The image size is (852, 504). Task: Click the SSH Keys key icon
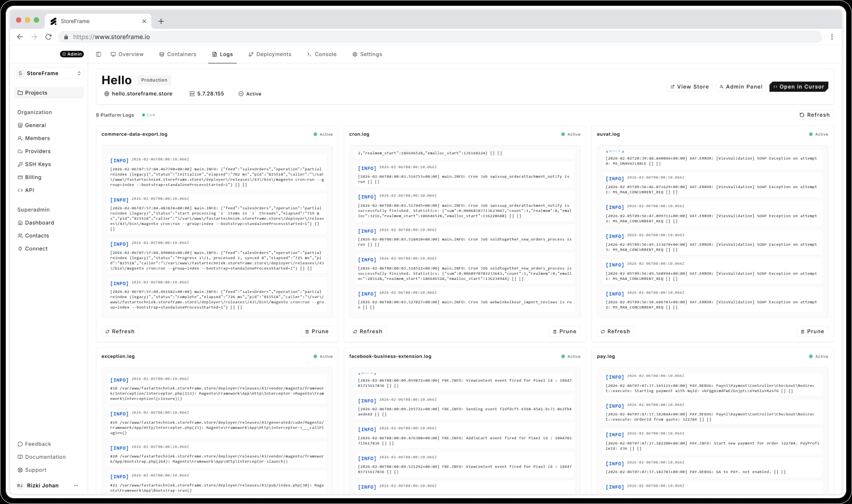pos(20,164)
